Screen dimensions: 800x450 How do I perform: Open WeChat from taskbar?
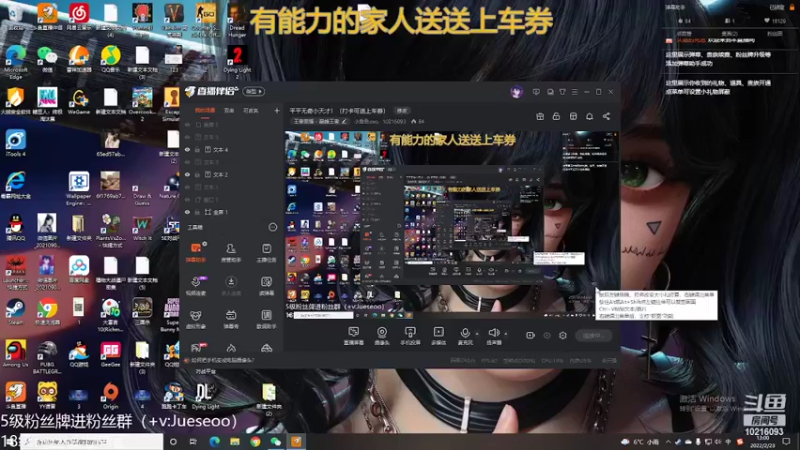coord(276,441)
